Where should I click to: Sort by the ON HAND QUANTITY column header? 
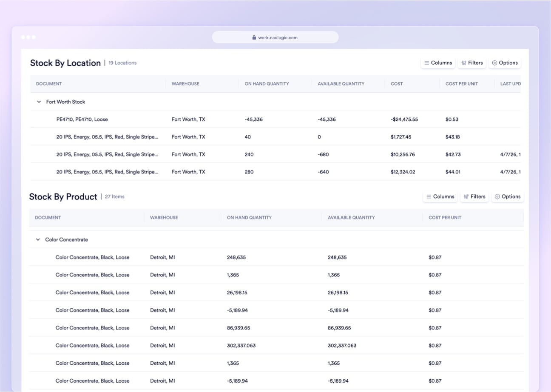[266, 84]
